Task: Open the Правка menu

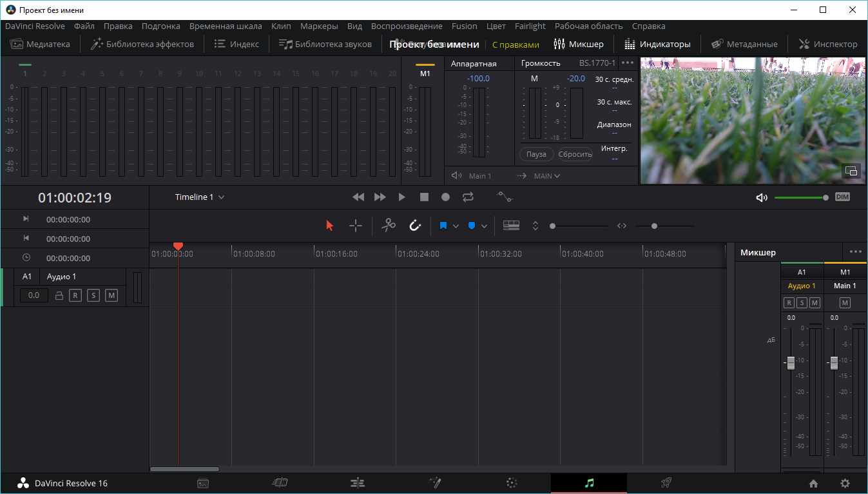Action: [118, 26]
